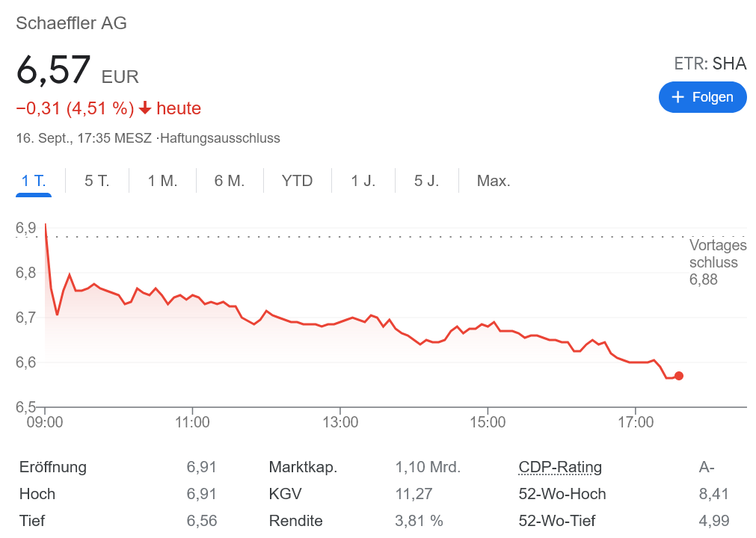The height and width of the screenshot is (538, 756).
Task: Click the Folgen follow button
Action: [702, 97]
